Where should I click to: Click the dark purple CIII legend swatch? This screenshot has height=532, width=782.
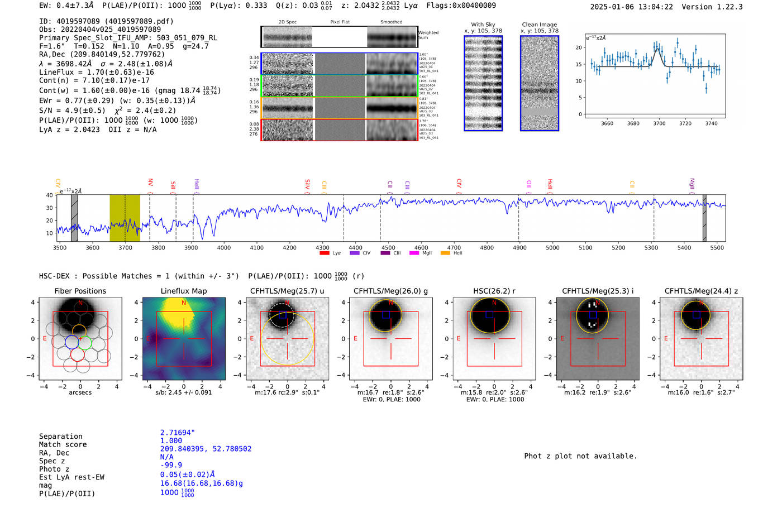pyautogui.click(x=385, y=253)
